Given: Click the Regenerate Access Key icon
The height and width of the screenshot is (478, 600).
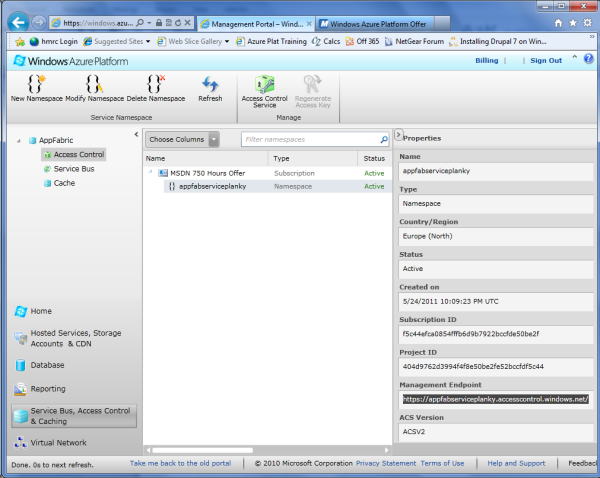Looking at the screenshot, I should click(x=312, y=84).
